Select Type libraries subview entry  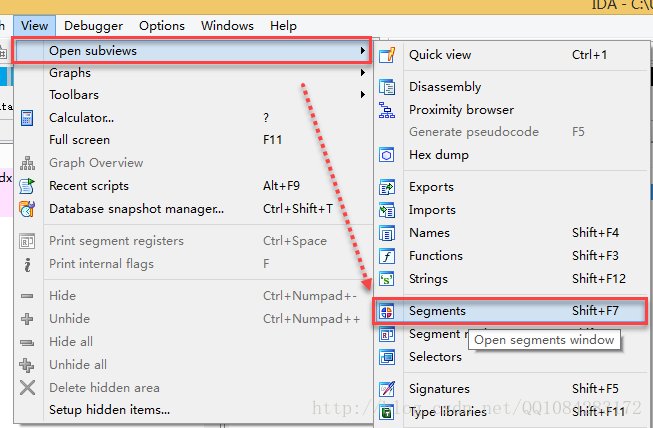click(512, 412)
